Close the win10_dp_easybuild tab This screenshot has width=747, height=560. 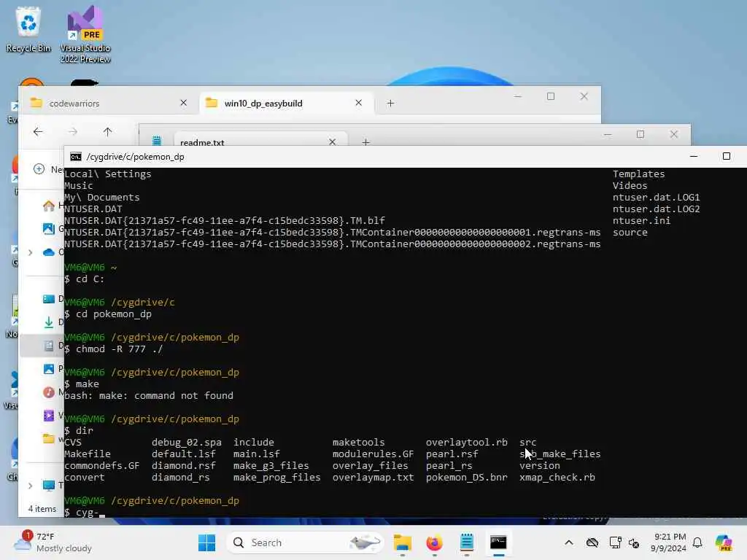click(359, 103)
